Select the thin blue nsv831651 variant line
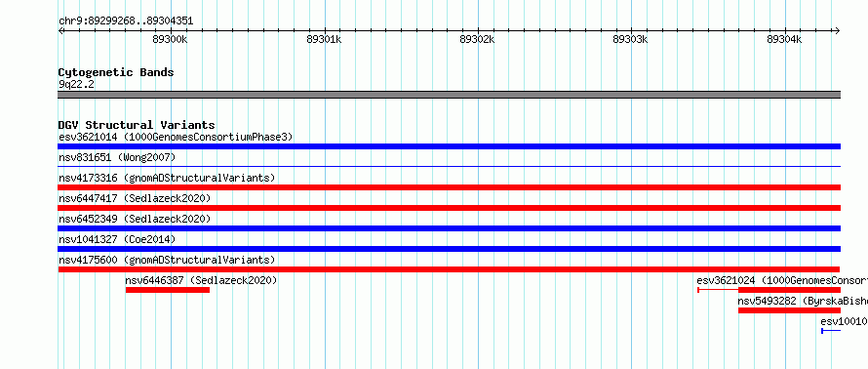Screen dimensions: 868x369 click(449, 166)
